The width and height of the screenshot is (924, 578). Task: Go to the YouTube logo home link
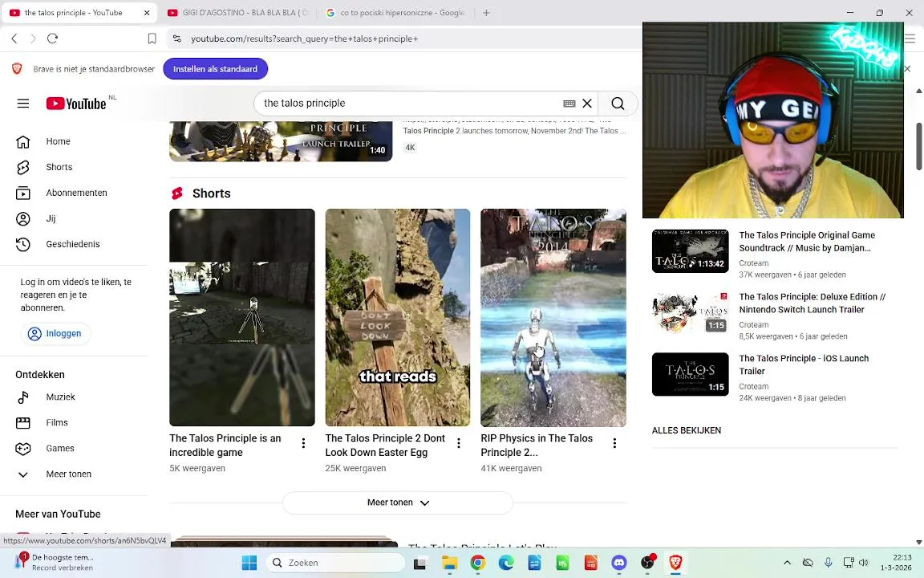[77, 104]
